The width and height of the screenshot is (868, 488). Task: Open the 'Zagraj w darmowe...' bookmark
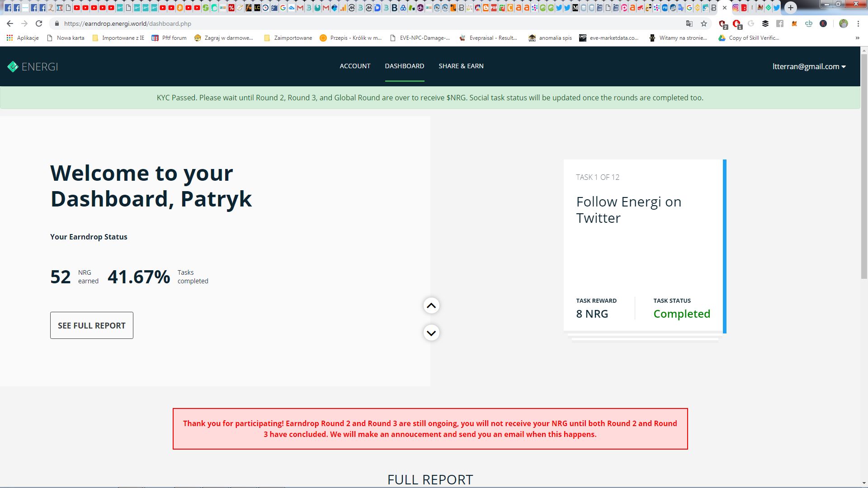224,38
